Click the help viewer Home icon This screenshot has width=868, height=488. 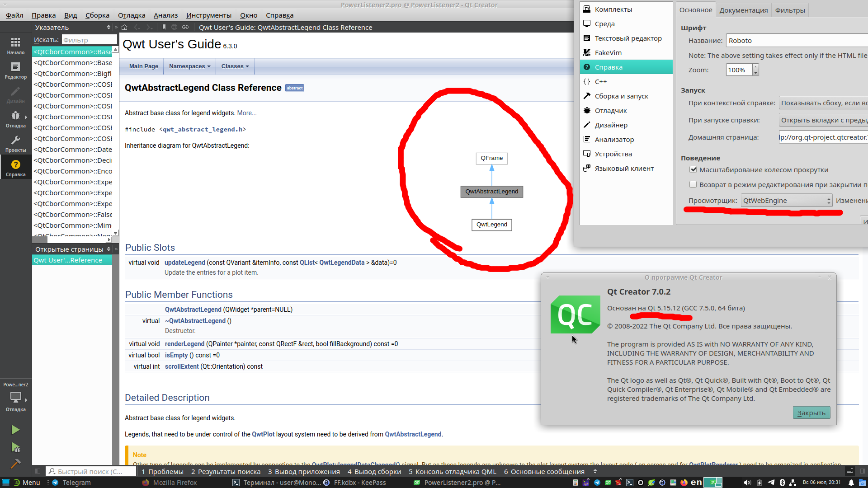point(124,27)
